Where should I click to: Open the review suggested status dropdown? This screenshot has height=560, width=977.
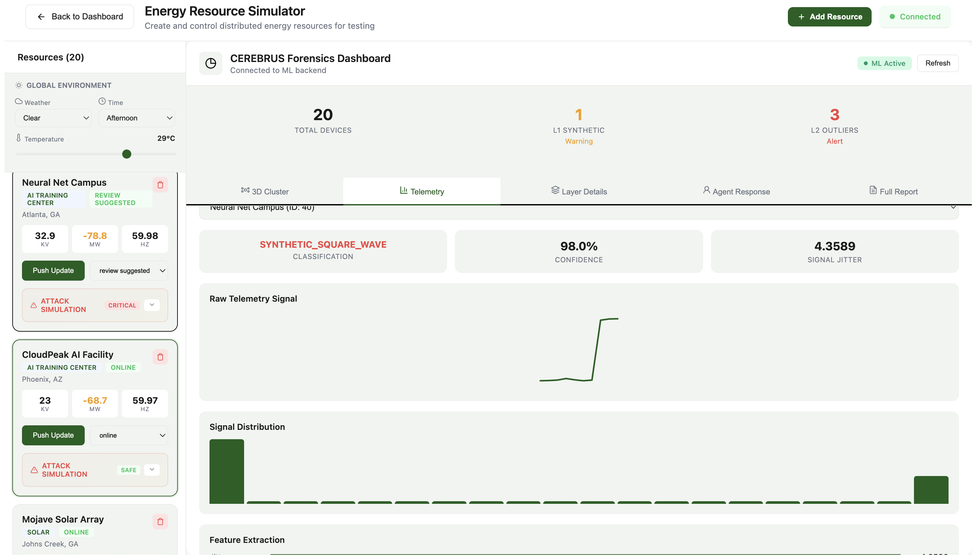[x=129, y=271]
